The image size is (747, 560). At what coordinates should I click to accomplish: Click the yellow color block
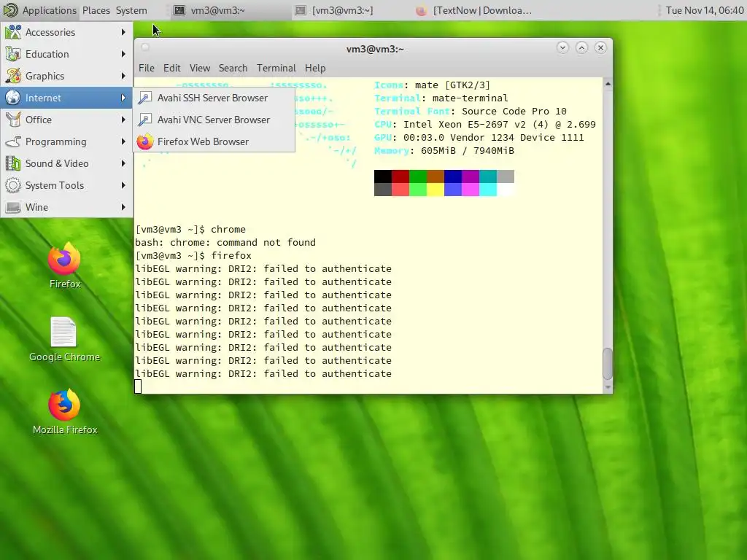[x=435, y=190]
